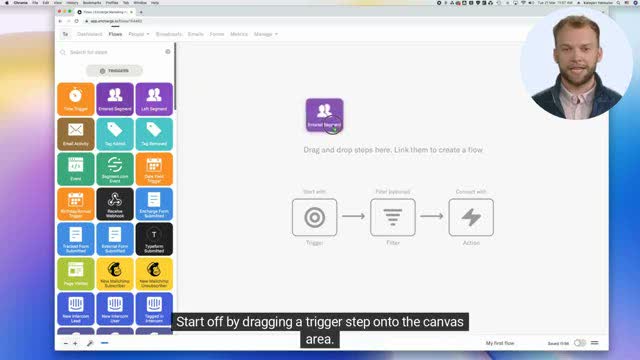640x360 pixels.
Task: Select the New Intercom User tile
Action: pyautogui.click(x=115, y=309)
